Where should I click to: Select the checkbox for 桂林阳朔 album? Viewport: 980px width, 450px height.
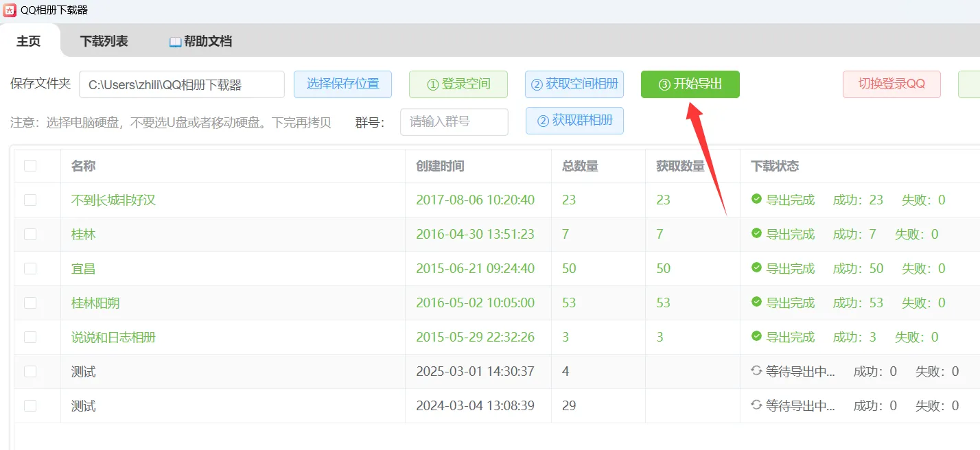tap(30, 303)
